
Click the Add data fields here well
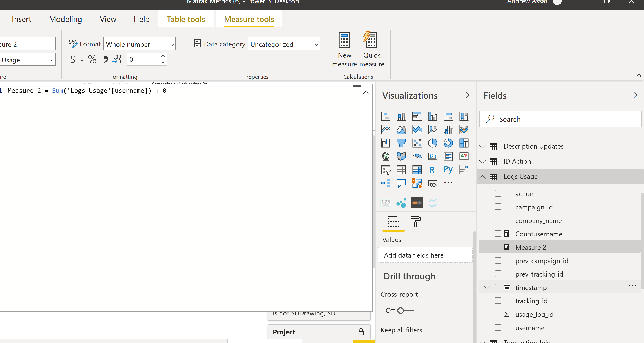[x=425, y=255]
